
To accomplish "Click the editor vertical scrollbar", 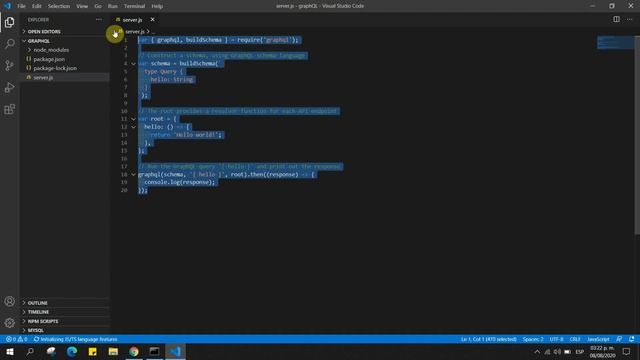I will 637,135.
